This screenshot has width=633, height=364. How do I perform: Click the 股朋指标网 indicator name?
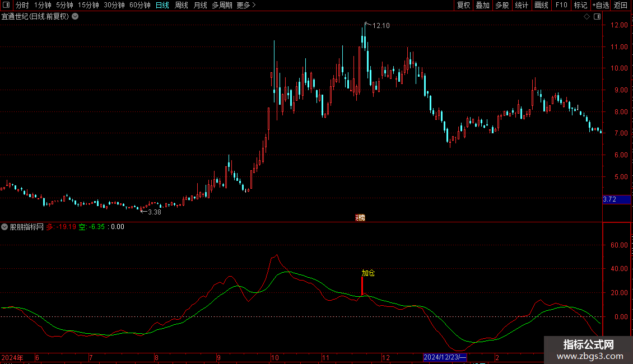pos(27,227)
